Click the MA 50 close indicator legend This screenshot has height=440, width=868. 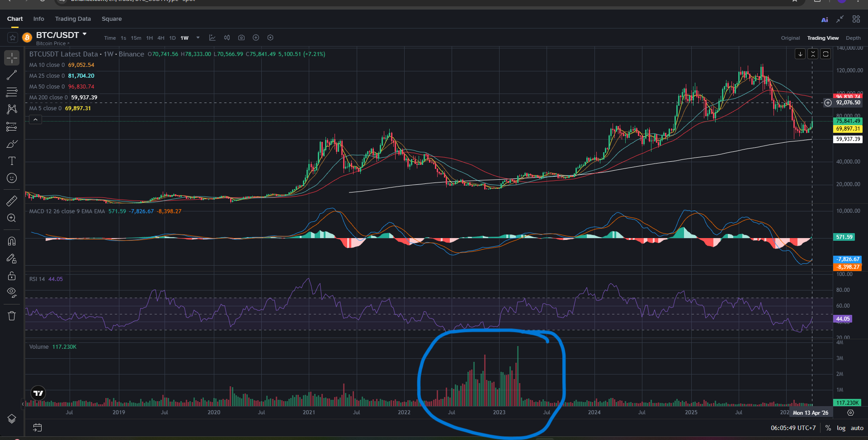[x=62, y=87]
